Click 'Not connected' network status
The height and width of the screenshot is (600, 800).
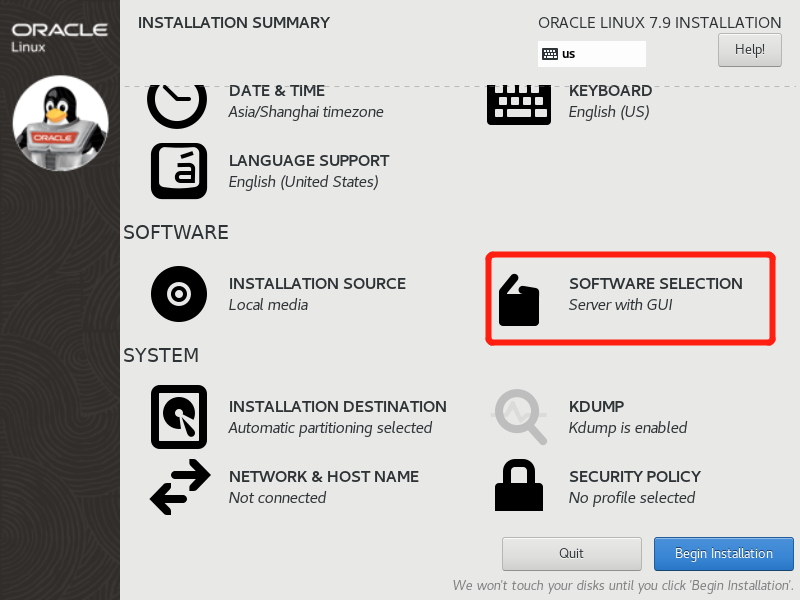click(277, 498)
